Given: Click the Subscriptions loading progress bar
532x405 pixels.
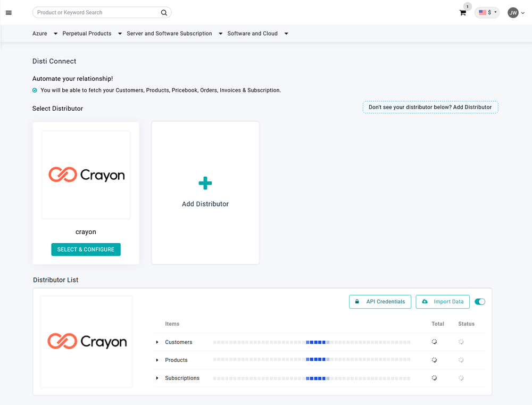Looking at the screenshot, I should [312, 378].
